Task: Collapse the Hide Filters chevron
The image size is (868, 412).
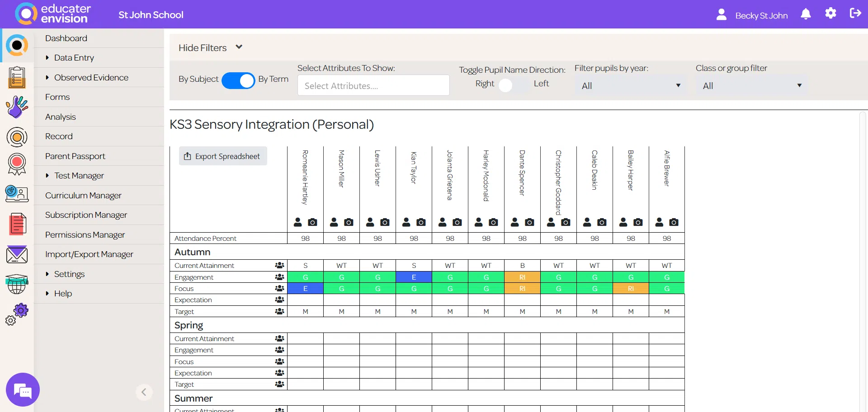Action: coord(239,47)
